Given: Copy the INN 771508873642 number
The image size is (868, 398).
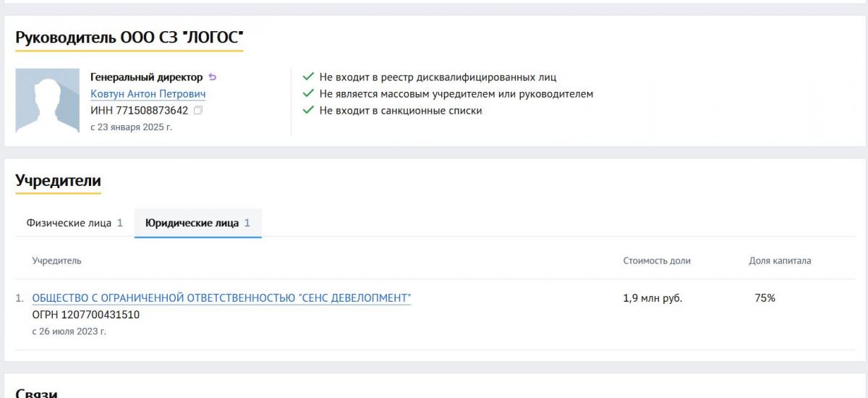Looking at the screenshot, I should tap(198, 111).
